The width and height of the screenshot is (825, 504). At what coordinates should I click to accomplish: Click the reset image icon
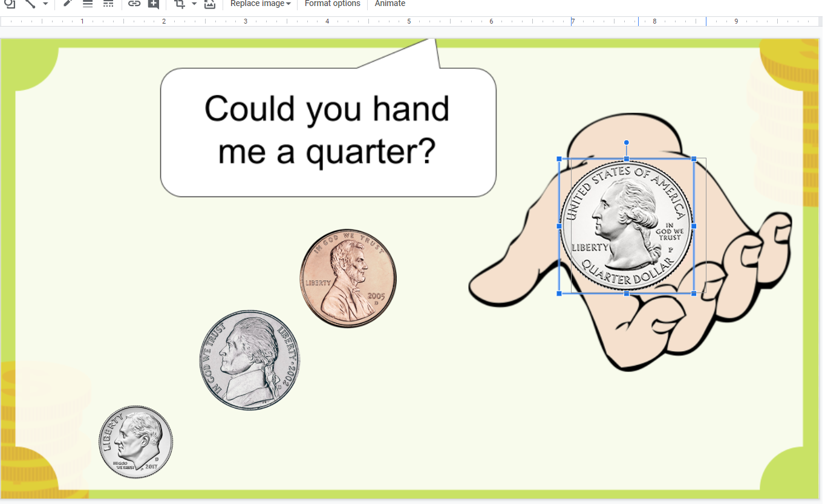point(209,4)
